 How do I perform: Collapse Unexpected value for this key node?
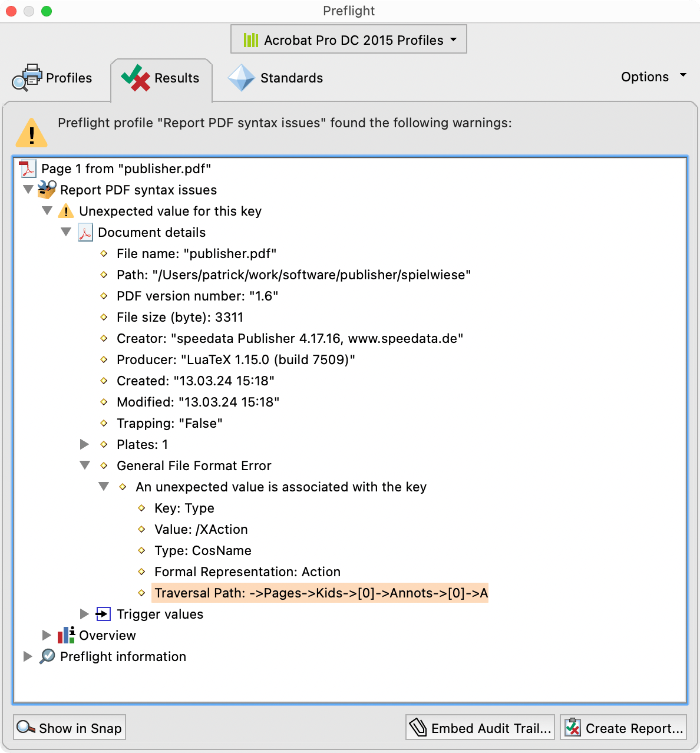(47, 211)
